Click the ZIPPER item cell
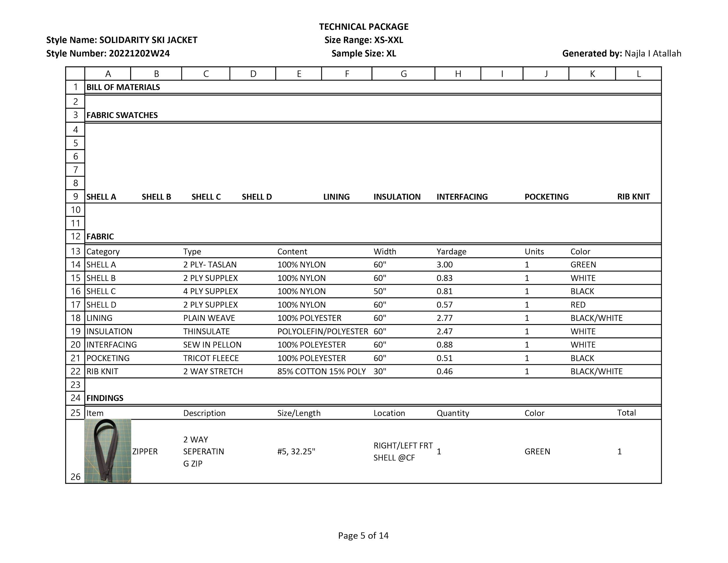Image resolution: width=728 pixels, height=563 pixels. tap(145, 451)
